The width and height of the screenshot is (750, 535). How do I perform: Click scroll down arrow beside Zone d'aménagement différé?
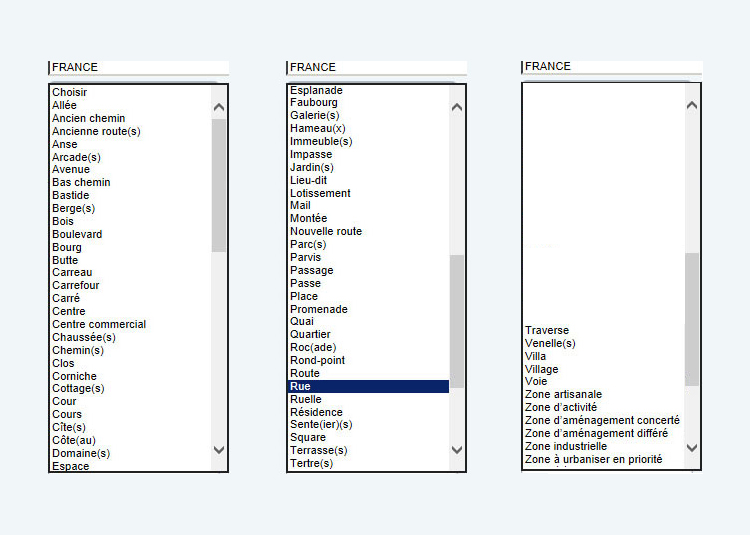coord(692,447)
